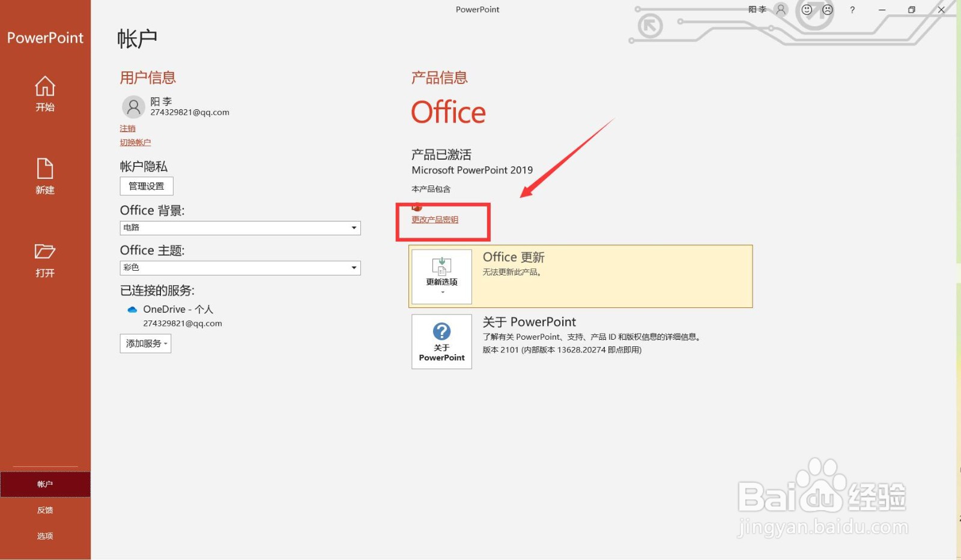Click the Microsoft PowerPoint 2019 text
The image size is (961, 560).
click(472, 170)
